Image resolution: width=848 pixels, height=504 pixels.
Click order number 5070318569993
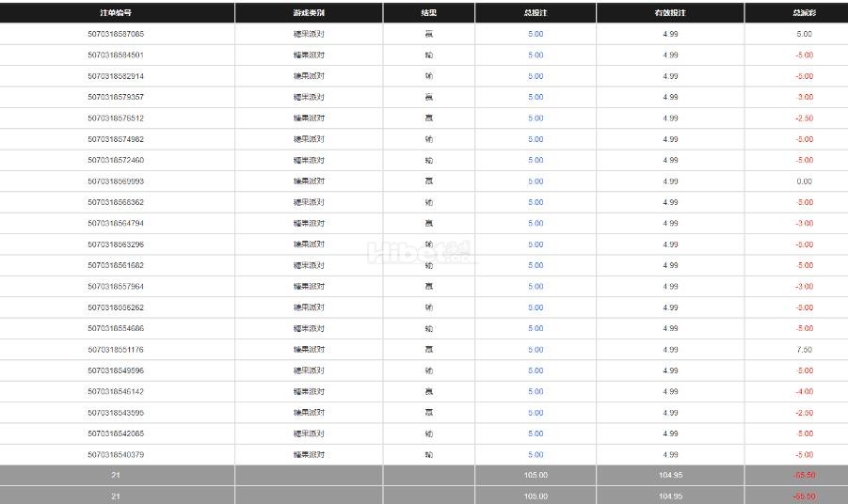(116, 181)
